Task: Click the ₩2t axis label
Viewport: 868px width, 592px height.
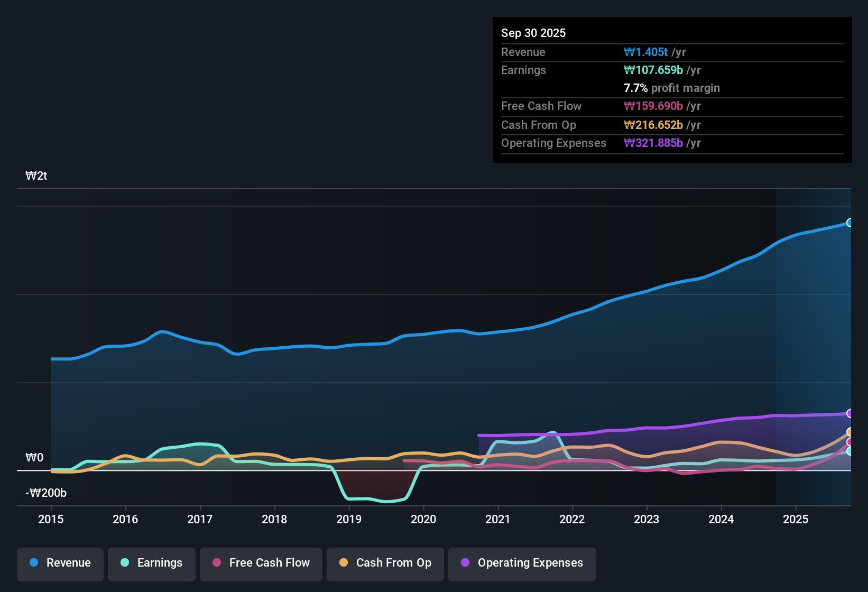Action: (x=37, y=175)
